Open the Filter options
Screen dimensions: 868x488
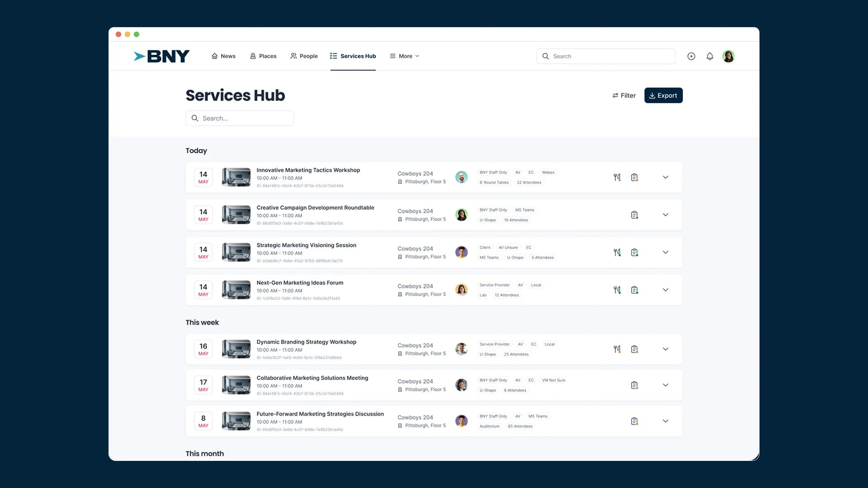(x=624, y=95)
